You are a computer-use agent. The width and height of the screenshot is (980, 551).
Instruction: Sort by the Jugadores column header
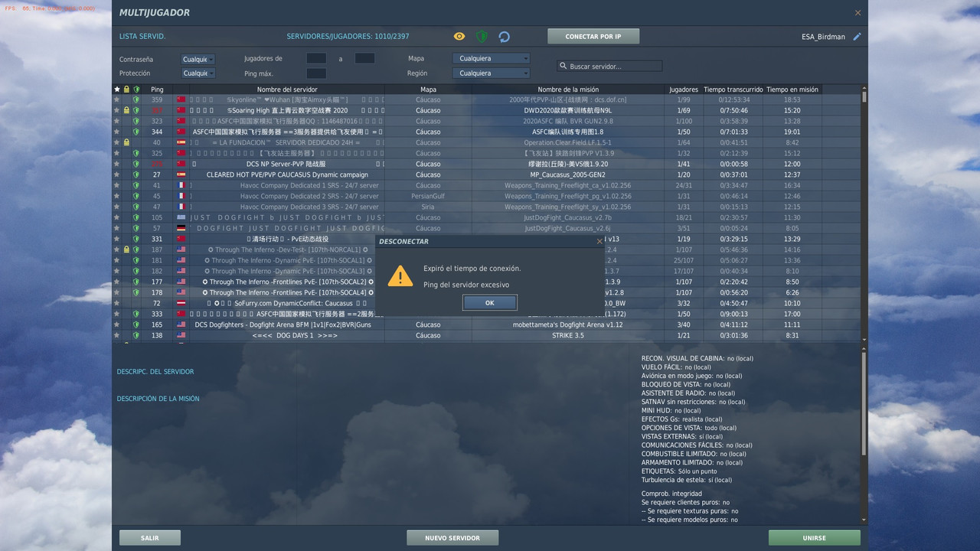pos(684,90)
